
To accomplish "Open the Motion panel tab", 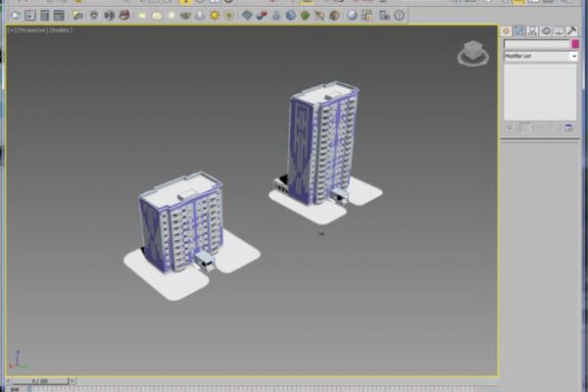I will tap(546, 31).
